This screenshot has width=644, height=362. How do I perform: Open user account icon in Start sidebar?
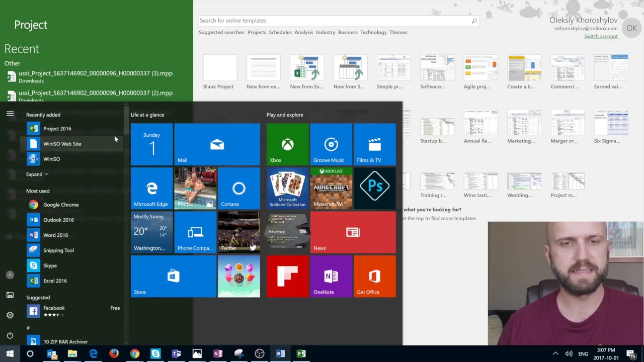10,275
